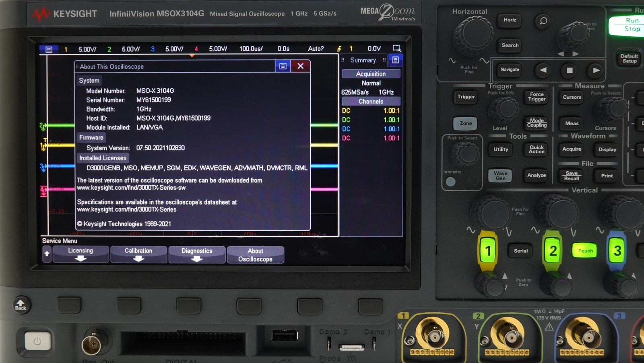Image resolution: width=644 pixels, height=363 pixels.
Task: Select the trigger Level knob
Action: [x=503, y=110]
